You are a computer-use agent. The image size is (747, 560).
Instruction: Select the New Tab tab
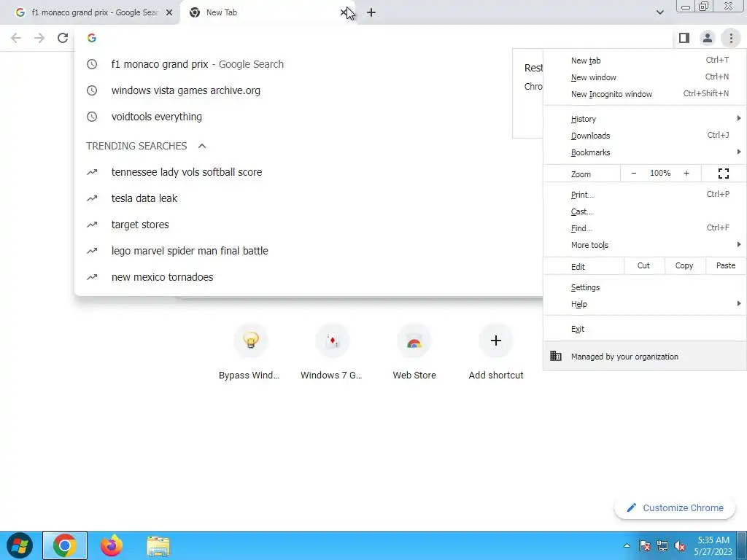pos(267,12)
